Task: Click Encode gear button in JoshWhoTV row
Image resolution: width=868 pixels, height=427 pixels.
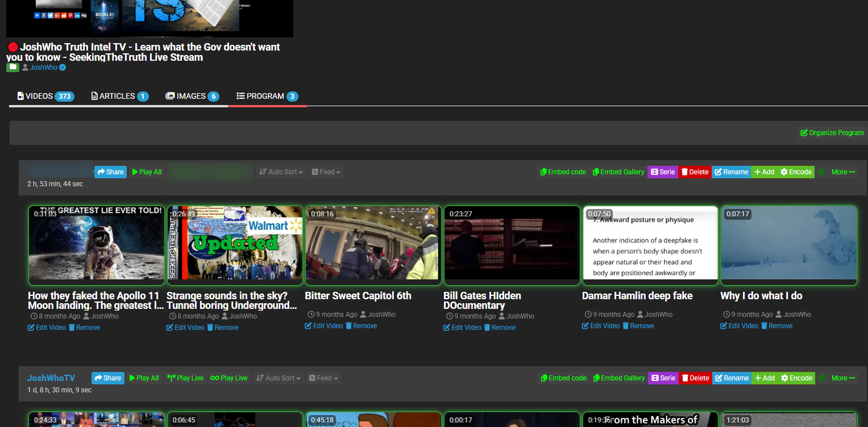Action: 796,378
